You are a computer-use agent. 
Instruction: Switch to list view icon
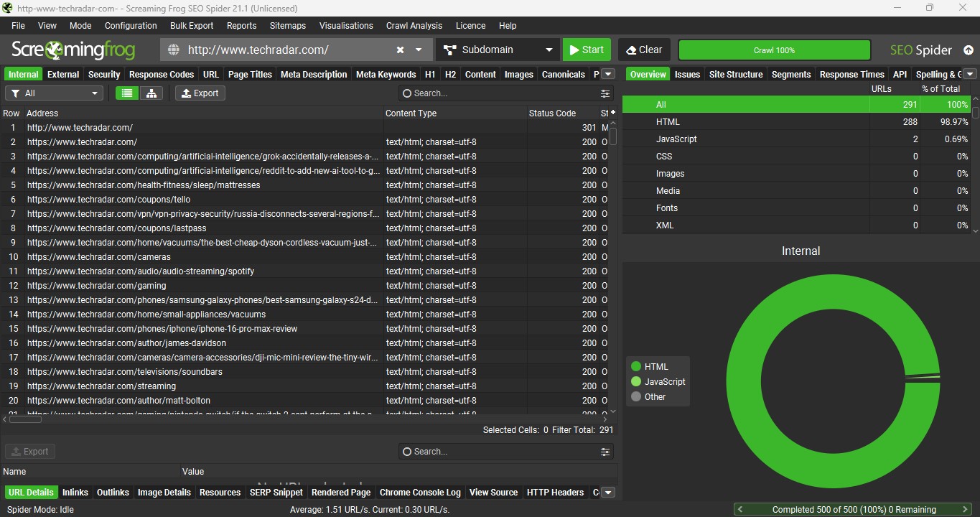point(127,93)
